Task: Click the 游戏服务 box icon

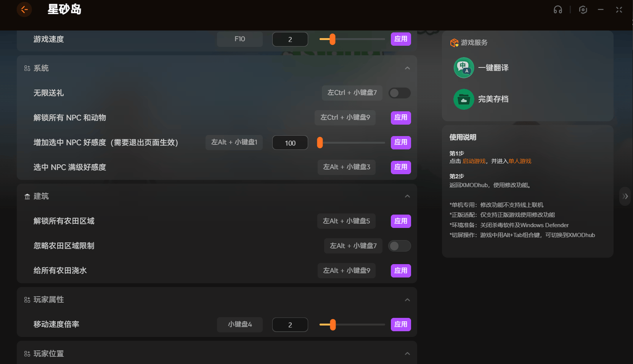Action: tap(454, 43)
